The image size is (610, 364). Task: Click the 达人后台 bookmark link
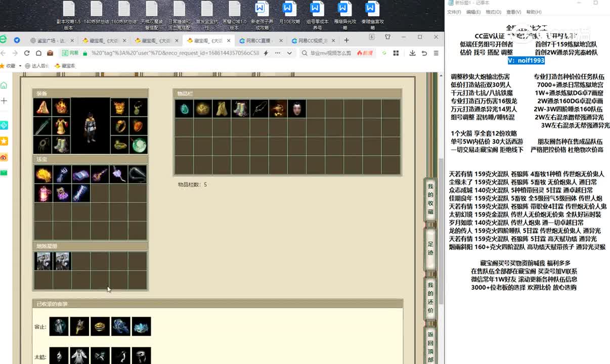[x=37, y=66]
